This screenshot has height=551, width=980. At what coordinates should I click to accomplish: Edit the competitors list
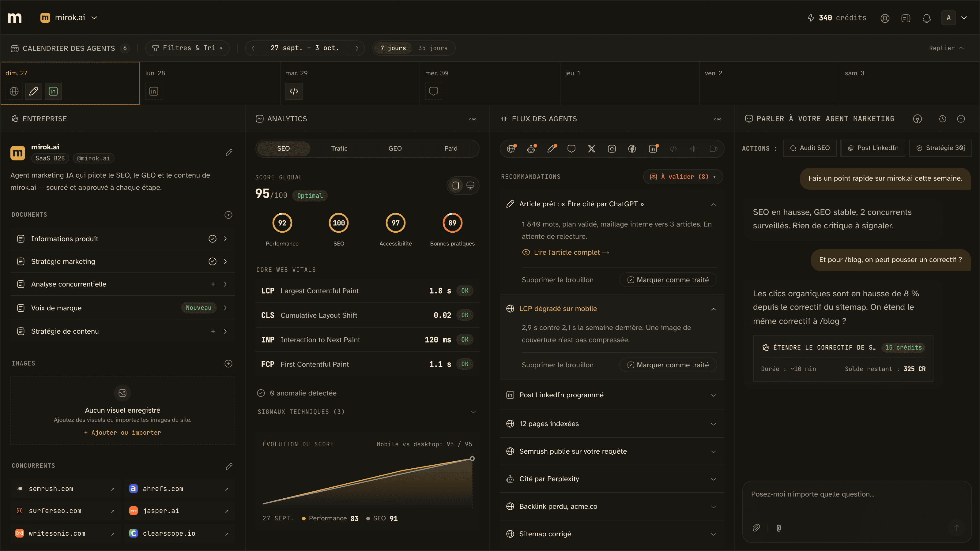point(229,466)
